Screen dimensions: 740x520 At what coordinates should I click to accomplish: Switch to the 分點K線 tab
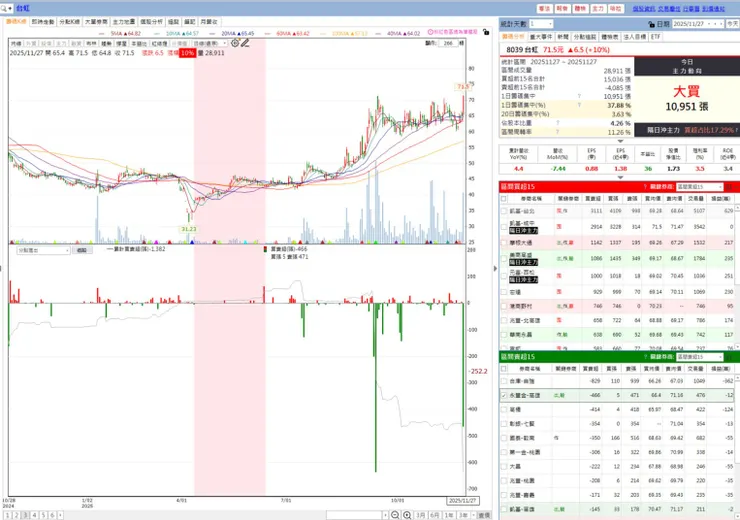click(x=70, y=22)
